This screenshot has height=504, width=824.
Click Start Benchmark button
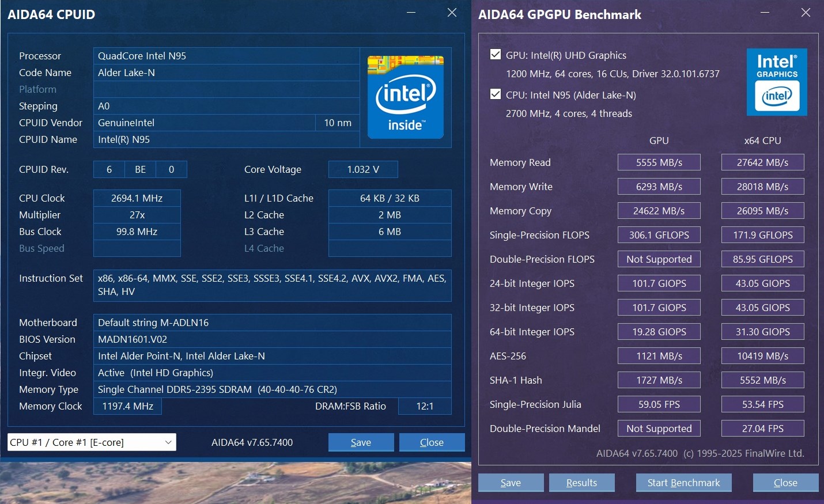point(683,483)
